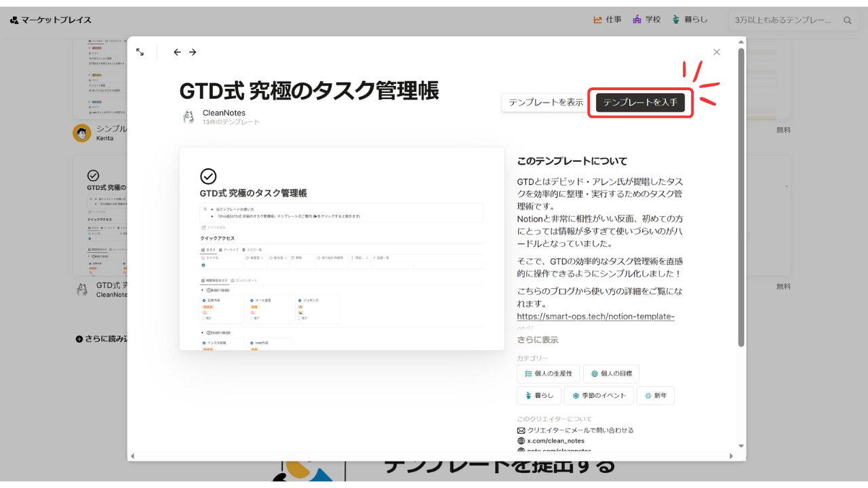
Task: Switch to the アーカイブ tab in the preview
Action: coord(229,249)
